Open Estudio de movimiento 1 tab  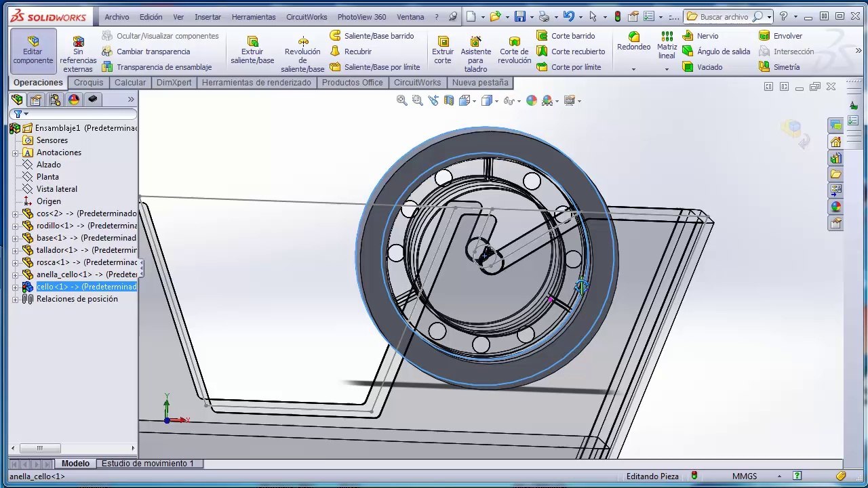(148, 464)
